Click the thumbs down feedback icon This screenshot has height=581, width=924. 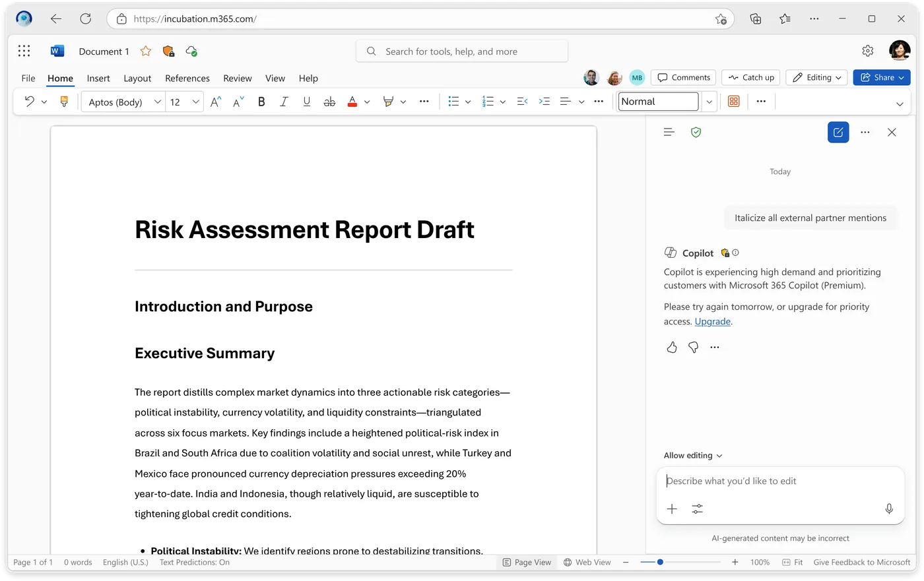[693, 347]
